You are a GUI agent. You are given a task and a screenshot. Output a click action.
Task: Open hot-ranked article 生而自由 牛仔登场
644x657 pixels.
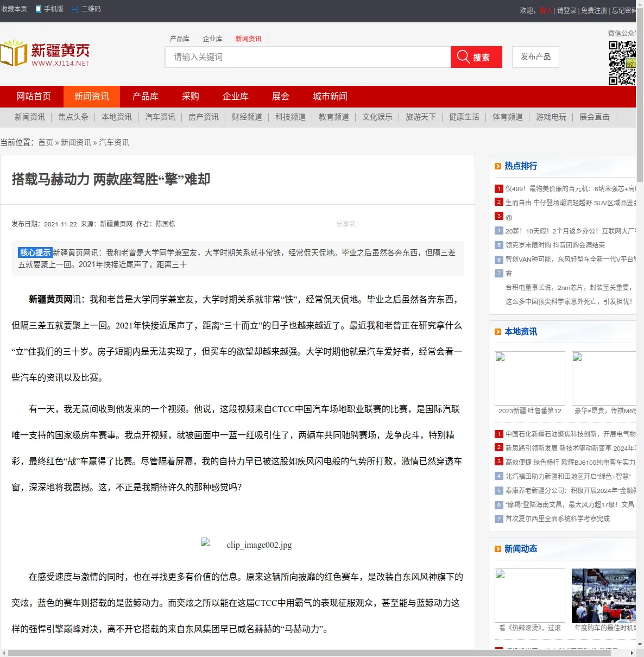[571, 203]
